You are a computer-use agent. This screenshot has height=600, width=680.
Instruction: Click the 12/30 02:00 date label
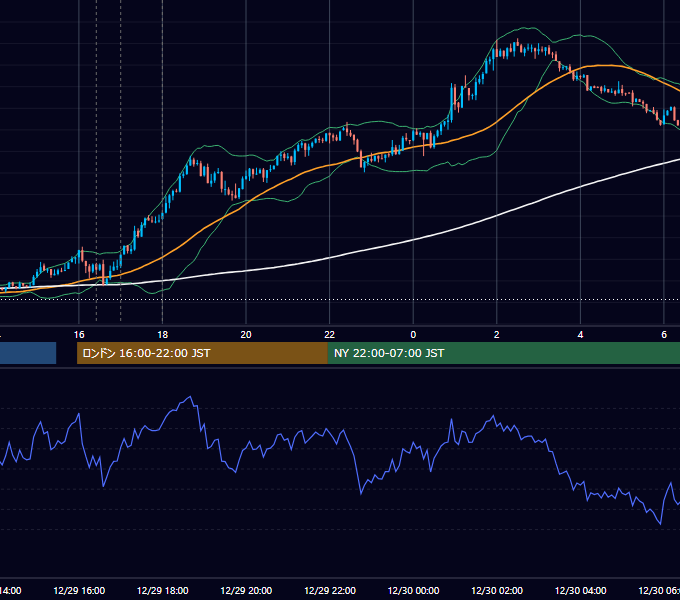497,590
